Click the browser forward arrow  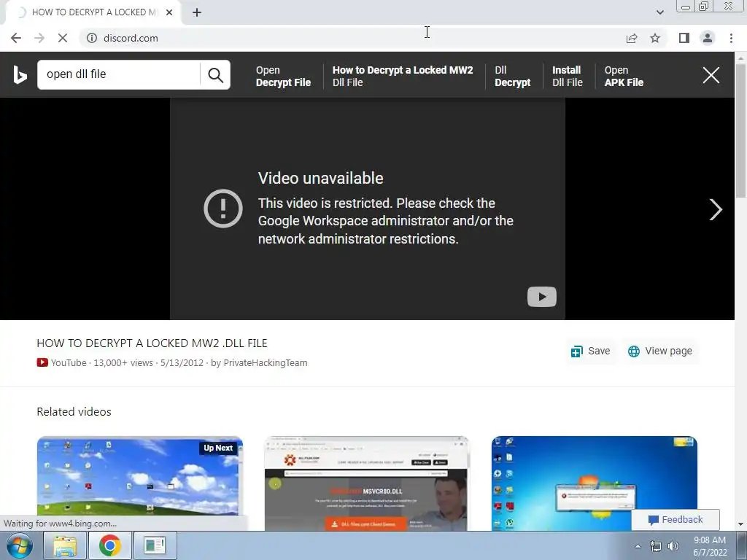(39, 38)
